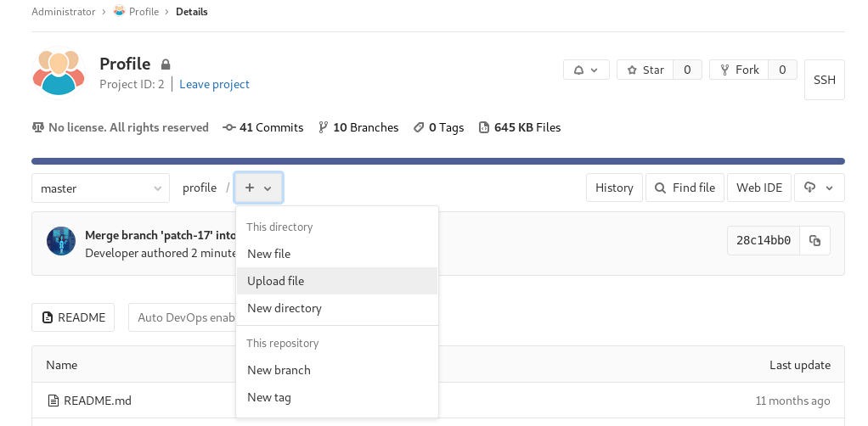Select New tag menu option
The image size is (868, 426).
coord(268,397)
